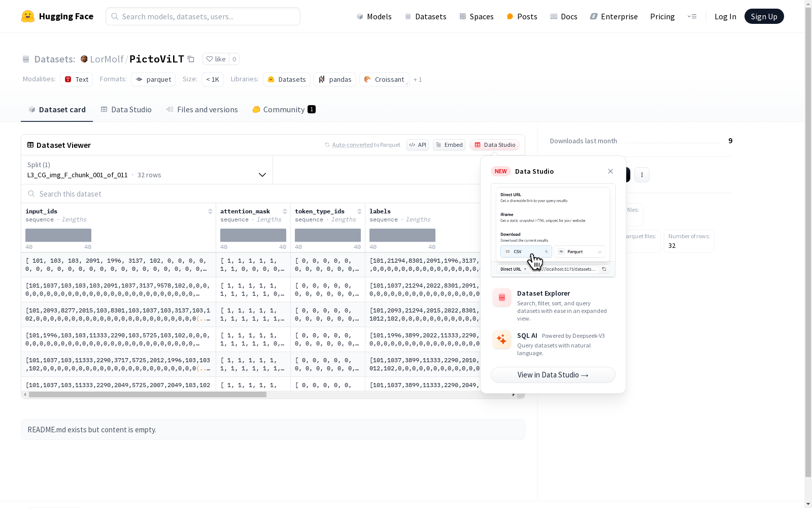This screenshot has width=812, height=508.
Task: Click the like count showing 0
Action: click(x=234, y=59)
